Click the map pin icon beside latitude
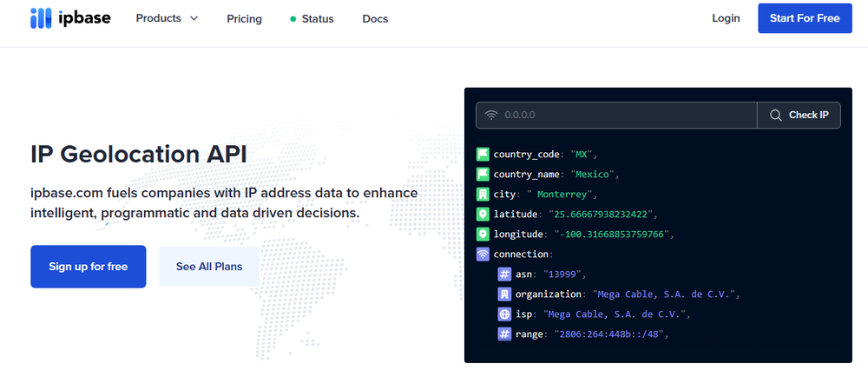This screenshot has height=377, width=868. click(483, 215)
